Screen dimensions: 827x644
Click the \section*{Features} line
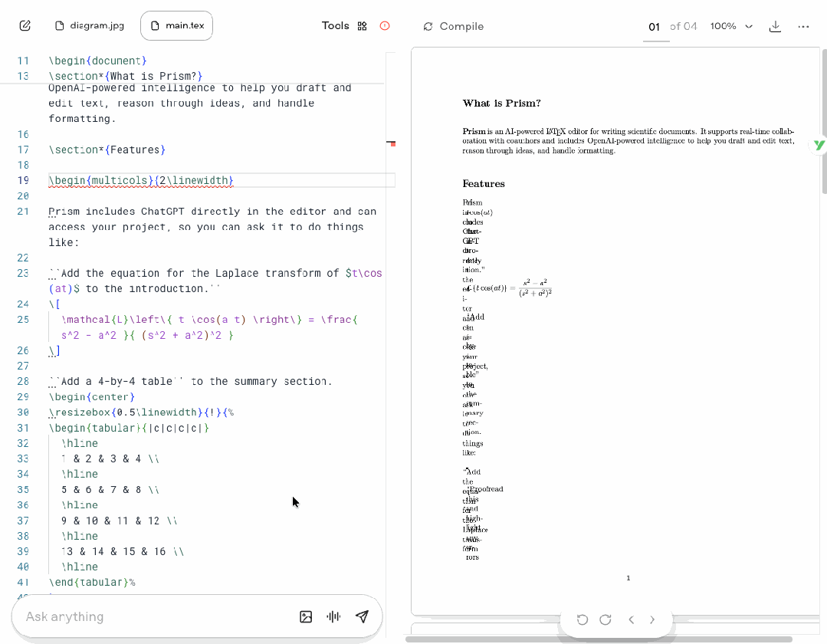tap(107, 149)
